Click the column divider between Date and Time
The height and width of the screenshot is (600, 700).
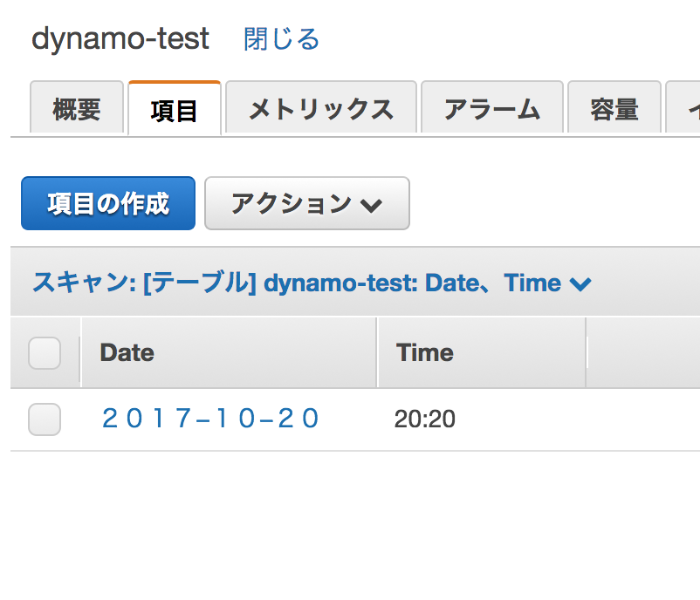tap(377, 353)
